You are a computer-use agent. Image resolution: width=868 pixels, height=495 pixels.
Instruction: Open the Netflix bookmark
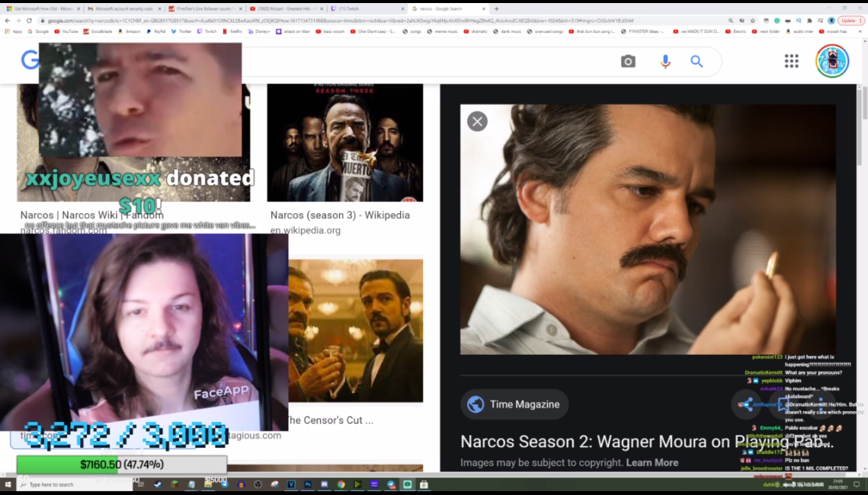pyautogui.click(x=232, y=31)
